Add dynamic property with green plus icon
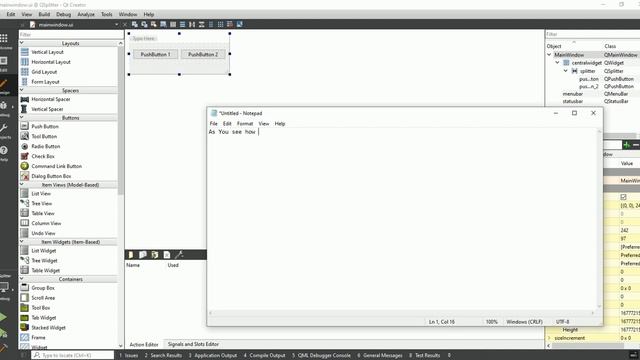Viewport: 640px width, 360px height. click(x=627, y=145)
